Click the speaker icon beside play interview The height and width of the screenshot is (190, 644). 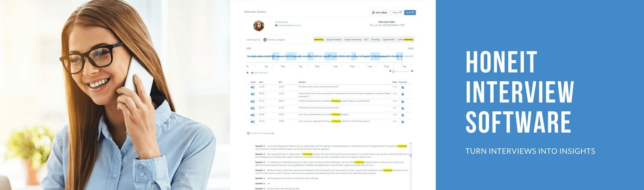(x=252, y=73)
